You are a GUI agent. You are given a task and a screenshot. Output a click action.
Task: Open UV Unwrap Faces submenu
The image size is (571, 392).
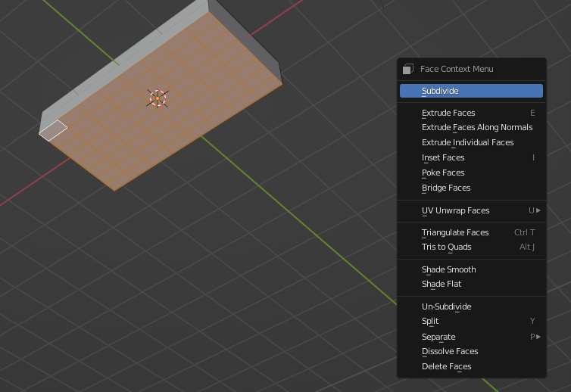[x=471, y=210]
